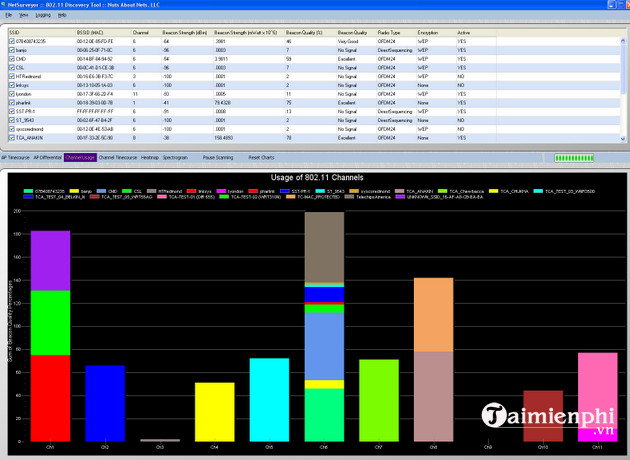Uncheck the banjo network checkbox

click(12, 50)
